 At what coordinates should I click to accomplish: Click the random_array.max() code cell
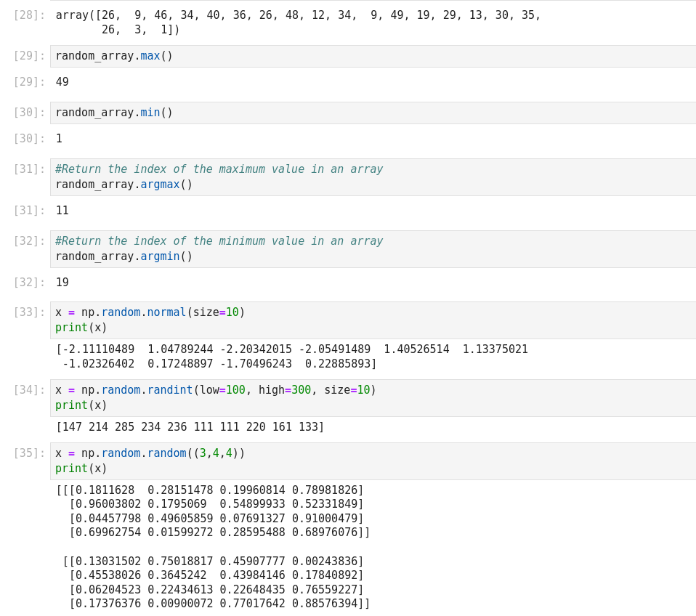(x=114, y=56)
